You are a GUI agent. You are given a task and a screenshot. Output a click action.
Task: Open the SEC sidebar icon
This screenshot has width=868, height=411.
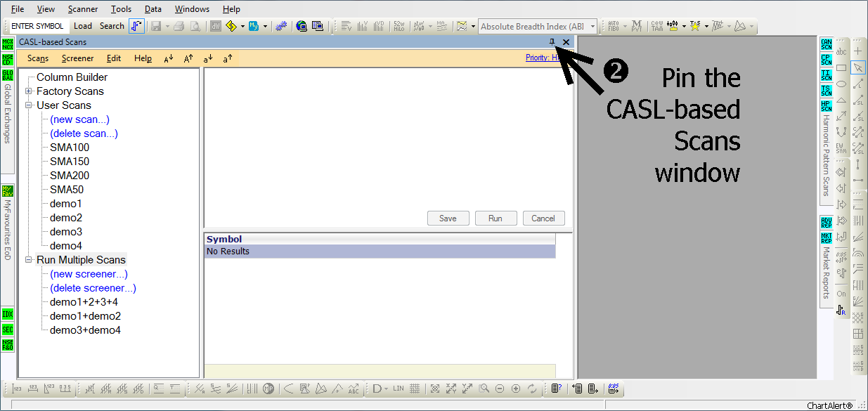(x=8, y=330)
